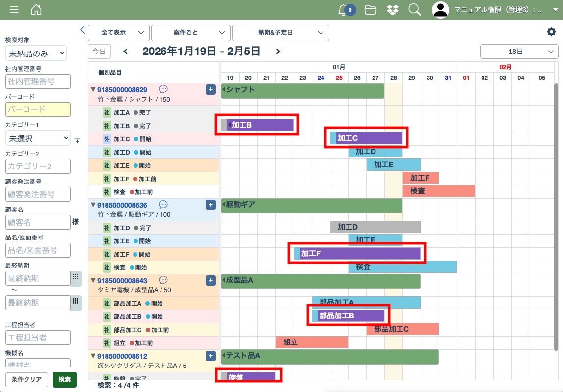This screenshot has height=392, width=563.
Task: Click the purple 加工F Gantt bar
Action: point(360,253)
